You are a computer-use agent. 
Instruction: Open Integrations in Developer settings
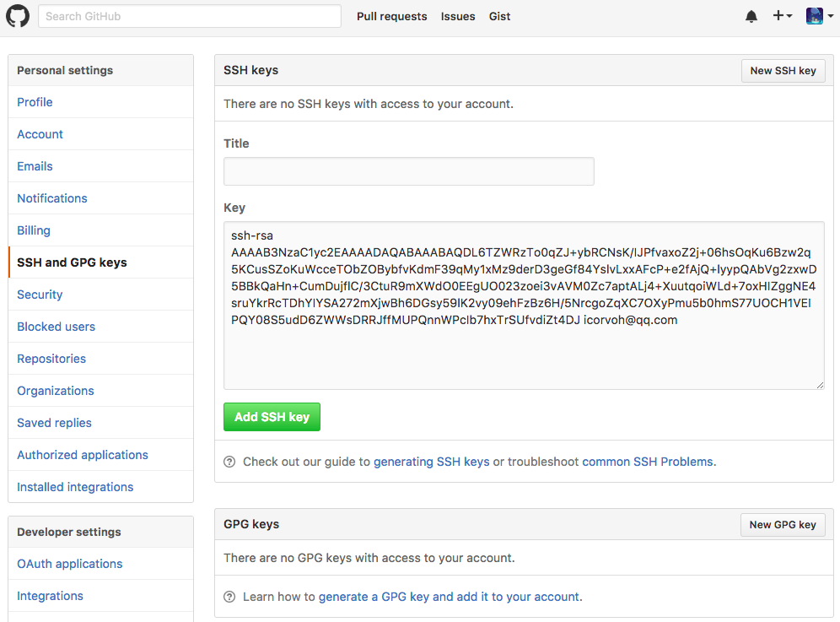tap(100, 596)
